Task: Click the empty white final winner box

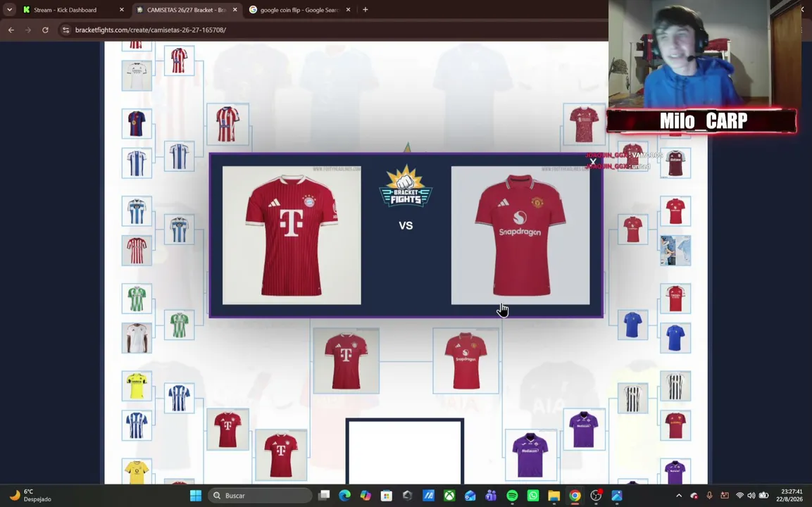Action: click(404, 451)
